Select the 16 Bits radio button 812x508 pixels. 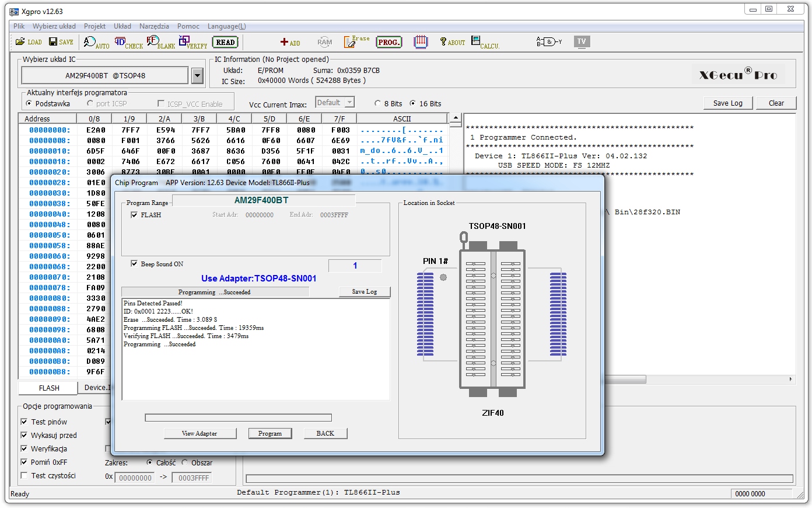click(412, 103)
